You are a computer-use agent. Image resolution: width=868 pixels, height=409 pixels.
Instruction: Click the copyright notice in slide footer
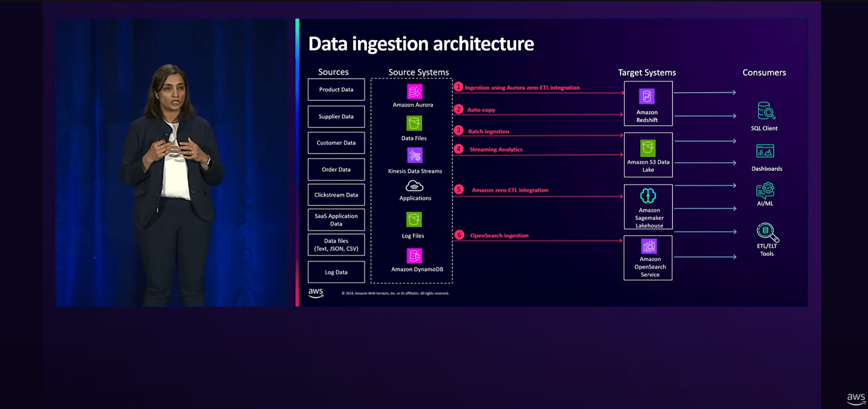395,293
